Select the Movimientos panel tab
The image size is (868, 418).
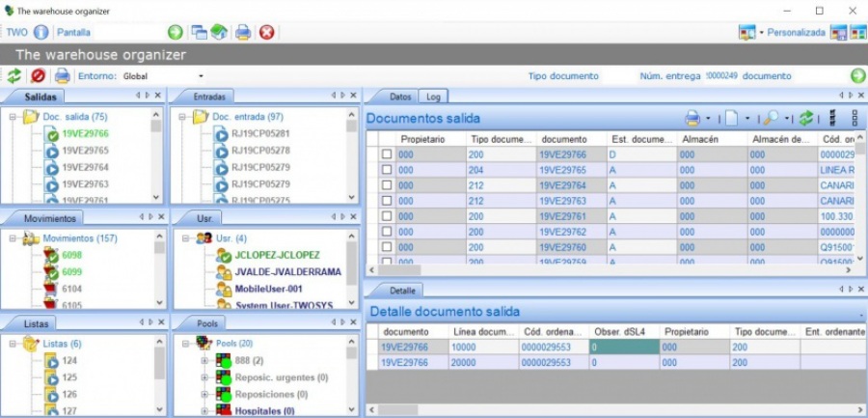pyautogui.click(x=50, y=218)
